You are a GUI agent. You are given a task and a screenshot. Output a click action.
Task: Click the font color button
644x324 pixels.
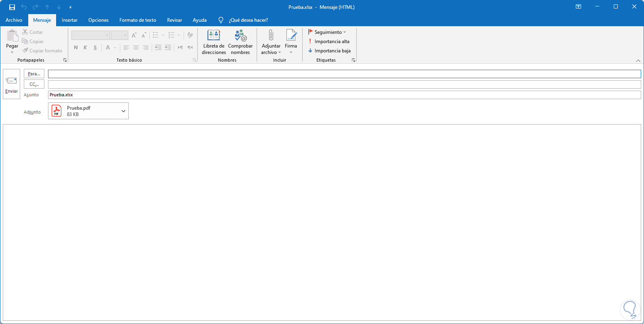click(x=108, y=48)
